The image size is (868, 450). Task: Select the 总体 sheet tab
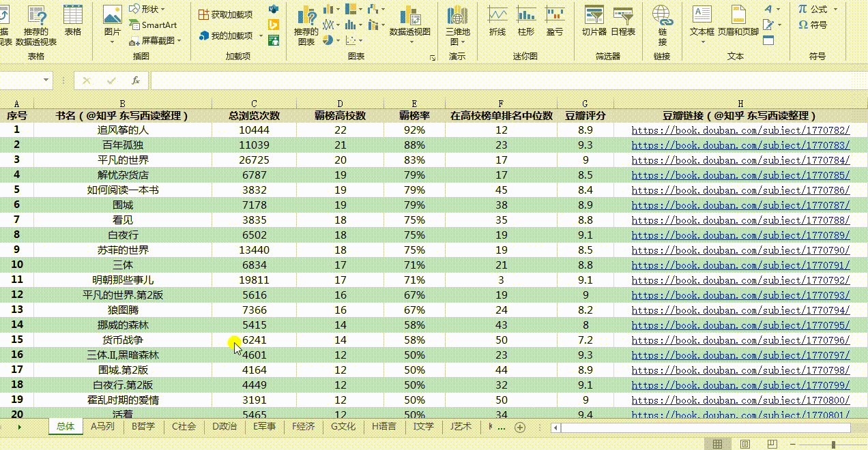point(66,427)
